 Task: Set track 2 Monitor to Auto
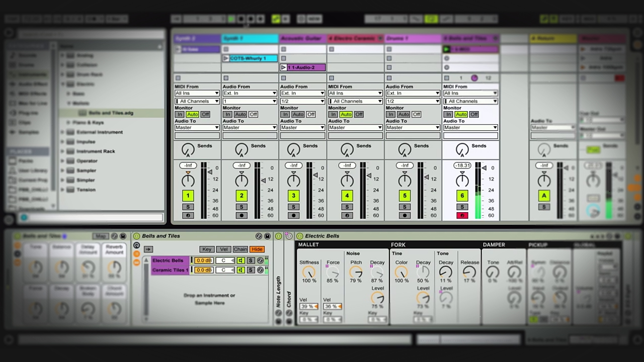[x=240, y=114]
